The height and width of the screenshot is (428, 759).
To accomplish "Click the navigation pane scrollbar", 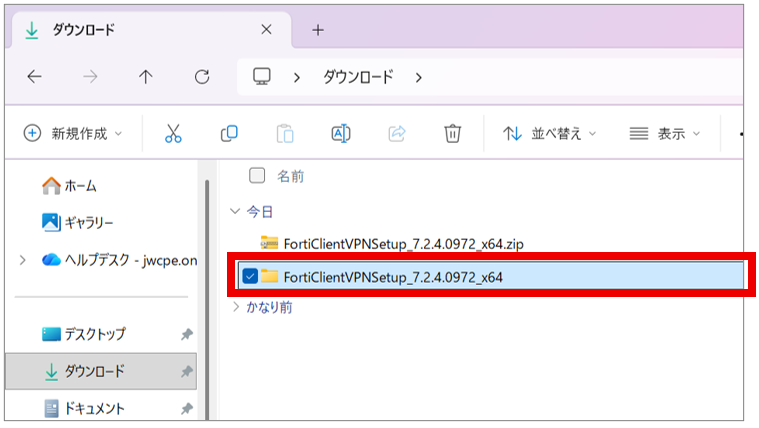I will (207, 300).
